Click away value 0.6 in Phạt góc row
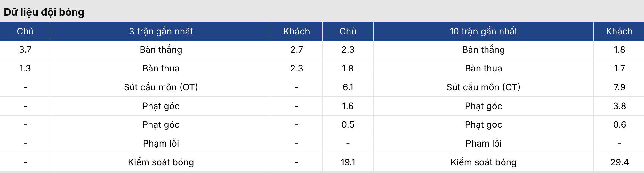Viewport: 644px width, 173px height. (619, 124)
